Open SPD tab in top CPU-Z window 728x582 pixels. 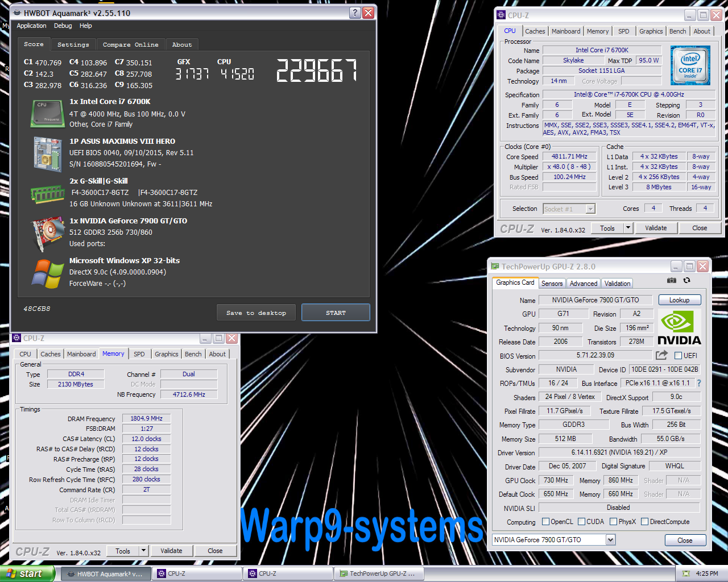623,31
